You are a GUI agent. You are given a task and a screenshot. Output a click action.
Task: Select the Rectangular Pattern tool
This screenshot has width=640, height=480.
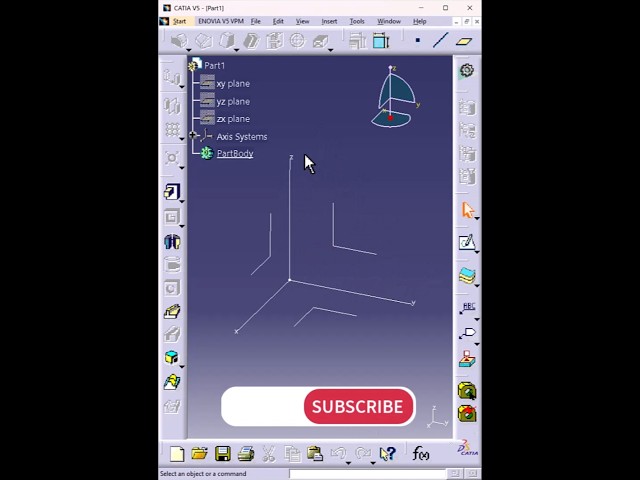coord(172,130)
